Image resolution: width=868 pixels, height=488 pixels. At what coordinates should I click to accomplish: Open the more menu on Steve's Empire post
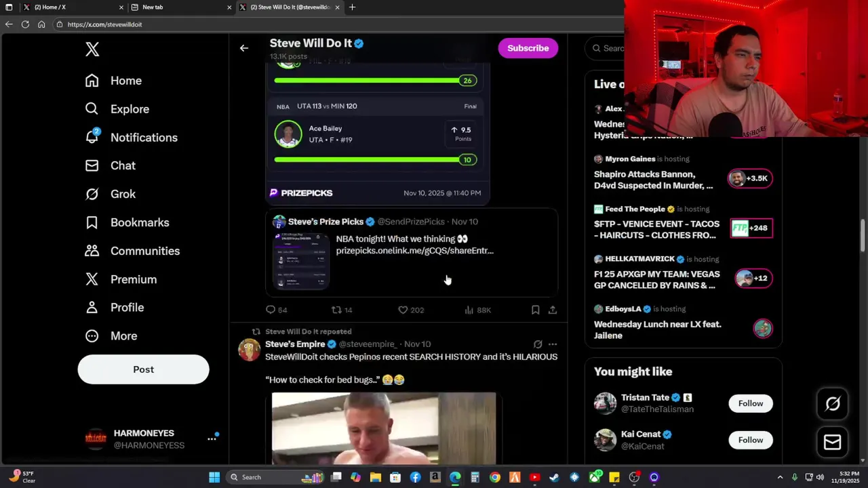coord(553,344)
